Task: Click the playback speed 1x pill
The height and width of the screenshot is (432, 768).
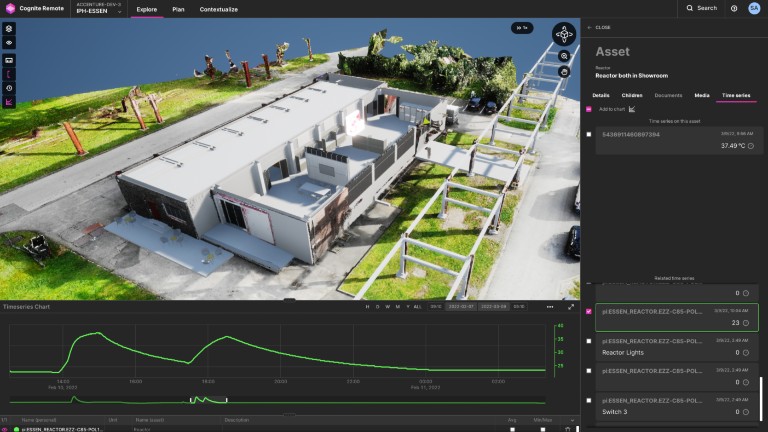Action: [x=522, y=28]
